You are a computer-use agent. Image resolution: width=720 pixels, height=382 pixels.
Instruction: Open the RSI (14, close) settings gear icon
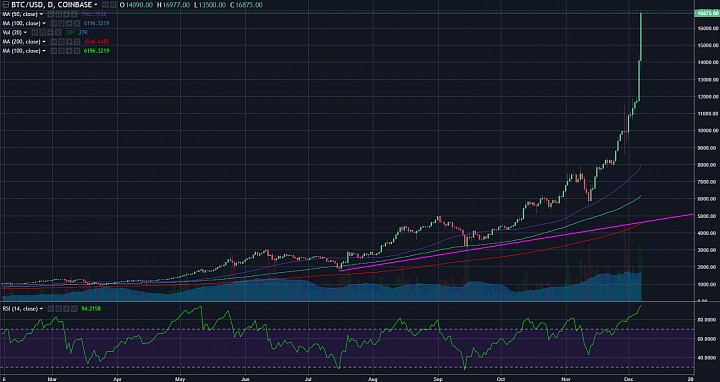pos(59,309)
